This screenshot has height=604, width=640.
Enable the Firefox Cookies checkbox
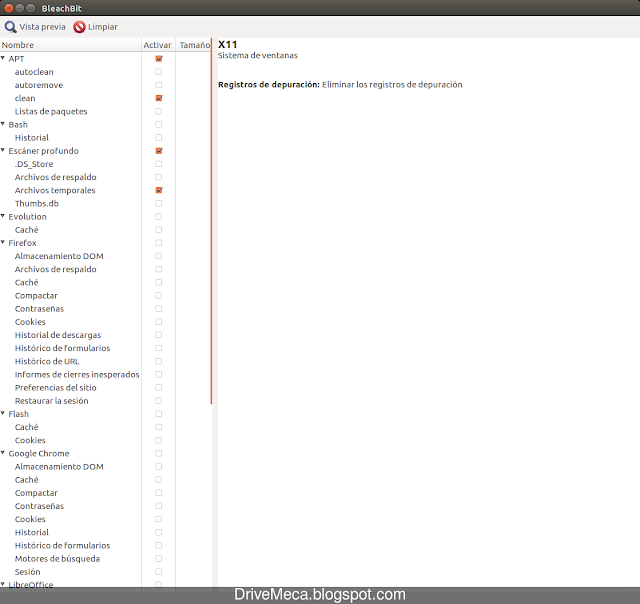(x=159, y=322)
